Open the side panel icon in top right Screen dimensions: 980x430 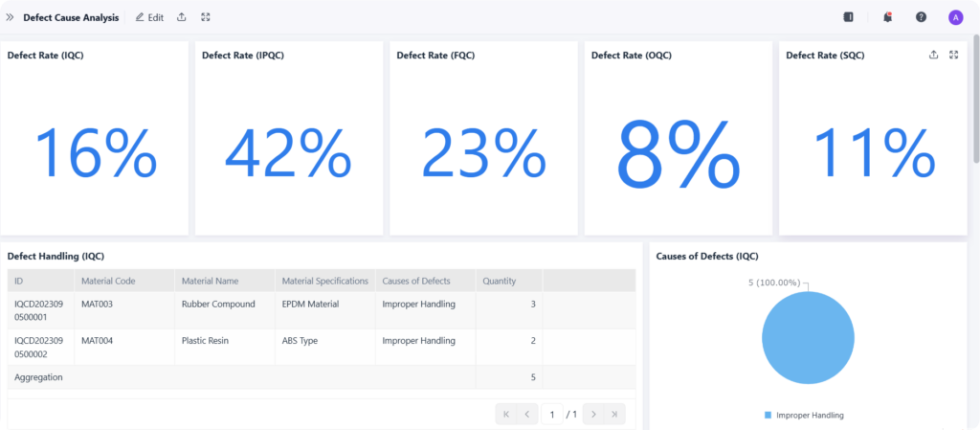848,17
